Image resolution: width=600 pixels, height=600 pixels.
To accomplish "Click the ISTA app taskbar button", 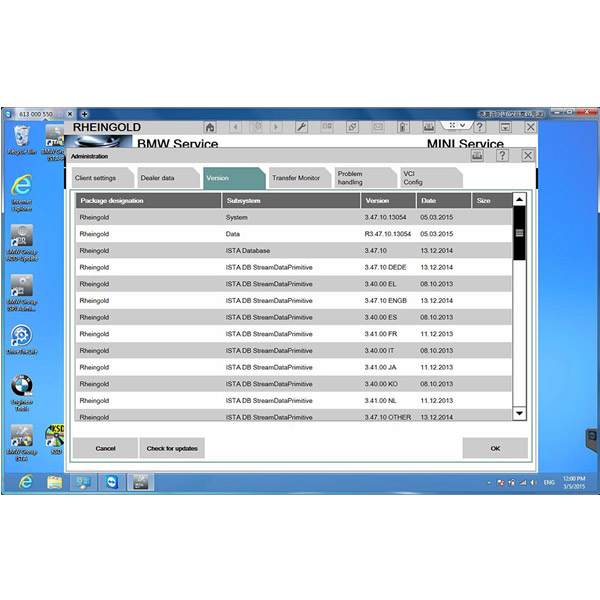I will pyautogui.click(x=140, y=482).
